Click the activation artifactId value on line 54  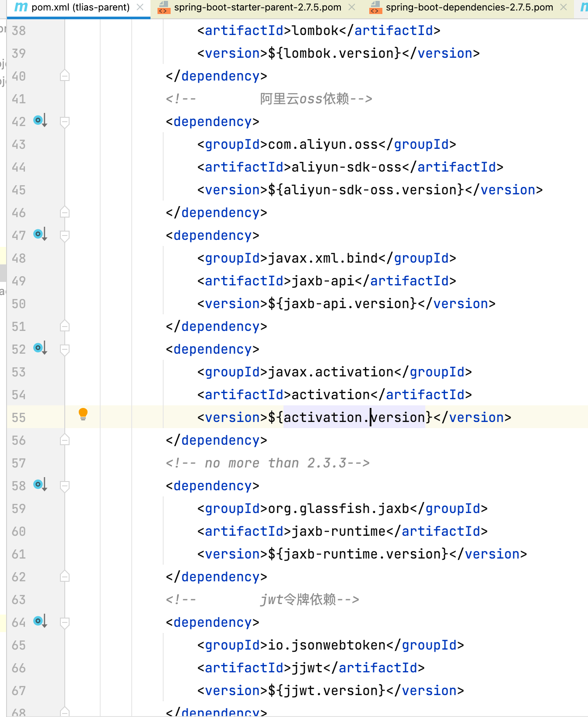(x=331, y=395)
